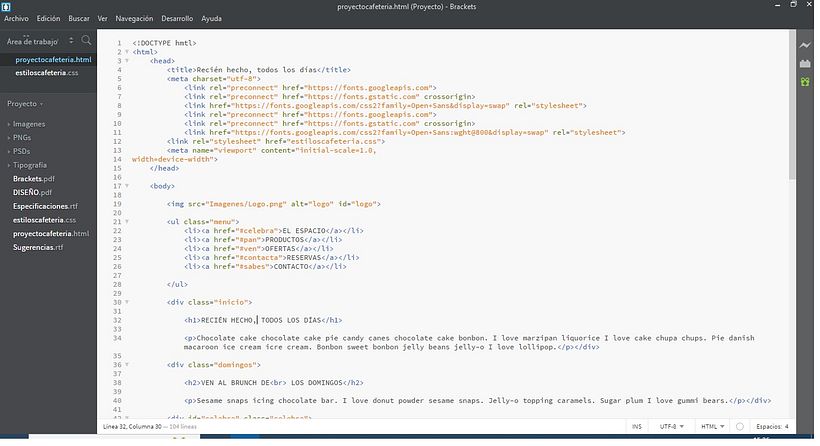The height and width of the screenshot is (446, 820).
Task: Open the Archivo menu
Action: [x=16, y=18]
